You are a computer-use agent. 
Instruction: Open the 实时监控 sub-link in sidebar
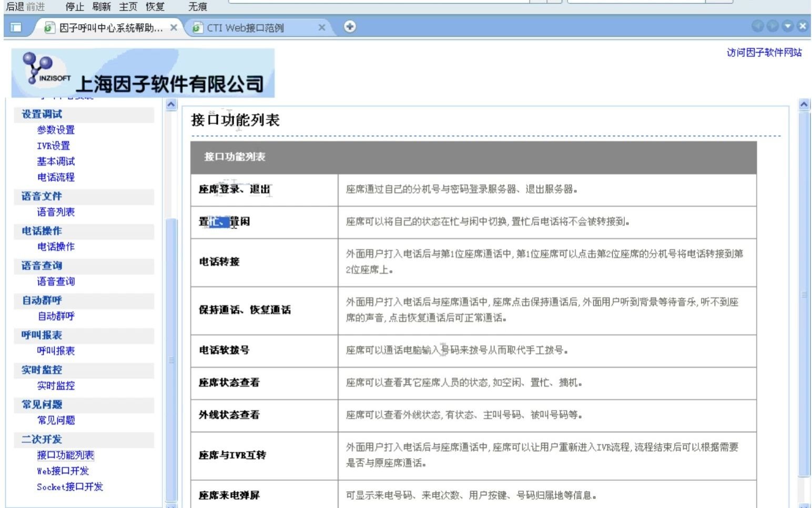tap(56, 386)
